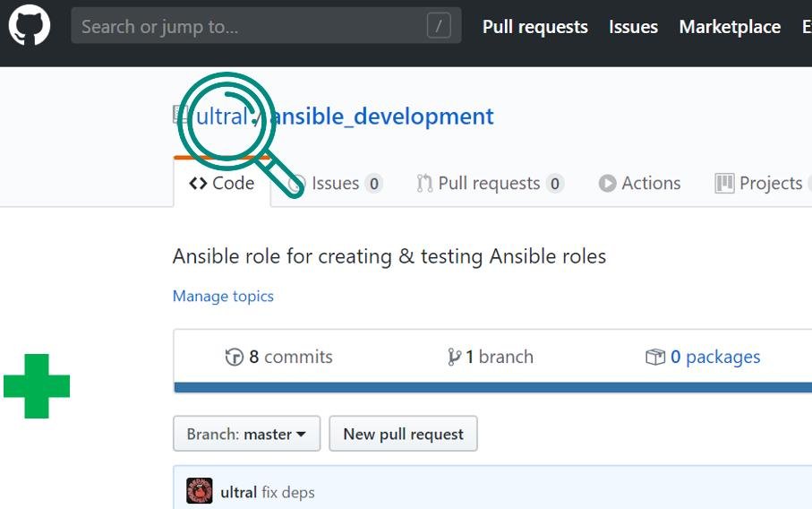Click the blue language bar
This screenshot has width=812, height=509.
point(493,387)
